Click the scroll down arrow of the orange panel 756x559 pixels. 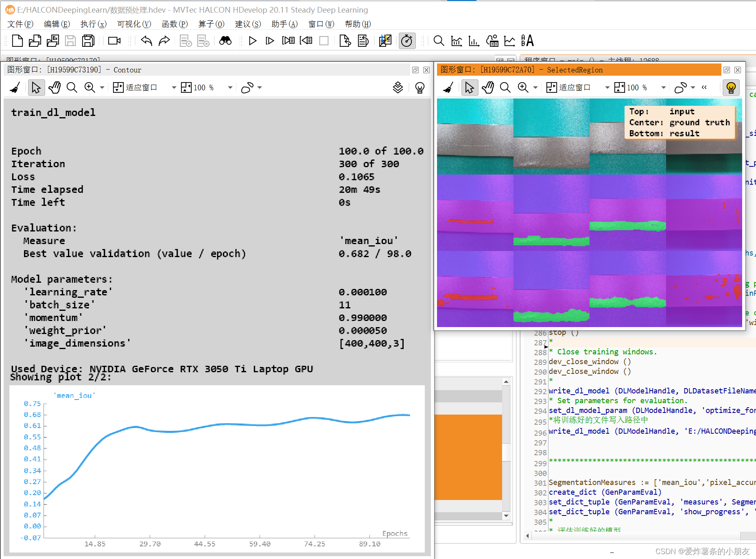point(506,516)
